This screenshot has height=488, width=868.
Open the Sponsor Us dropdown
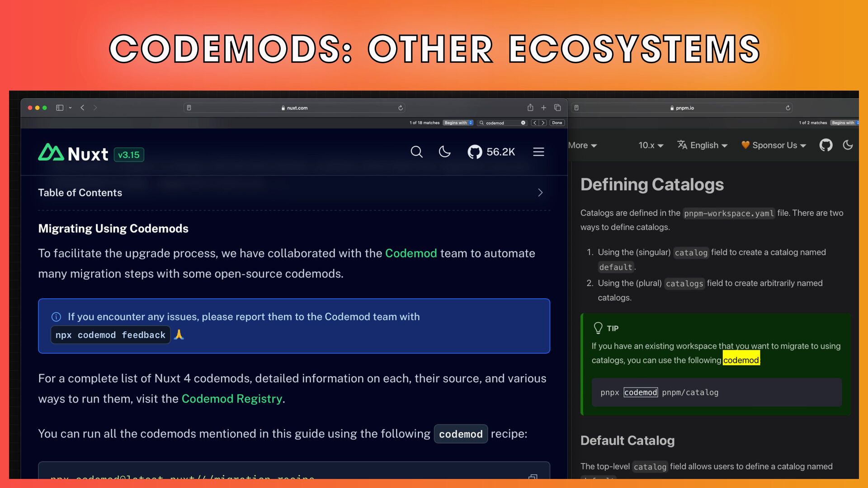click(774, 145)
